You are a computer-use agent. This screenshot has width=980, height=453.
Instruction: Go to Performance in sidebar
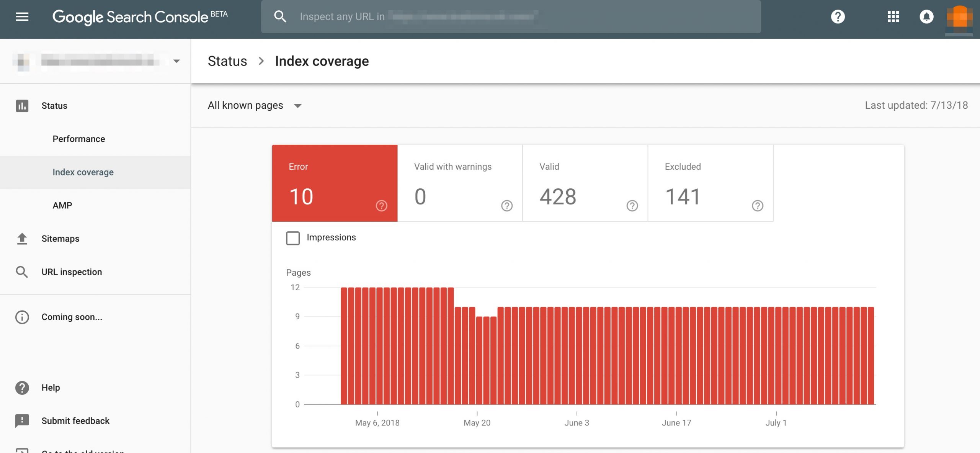tap(78, 139)
